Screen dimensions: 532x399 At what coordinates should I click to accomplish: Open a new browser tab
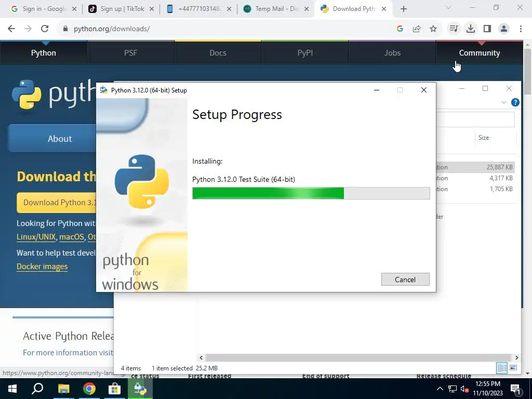(x=403, y=9)
